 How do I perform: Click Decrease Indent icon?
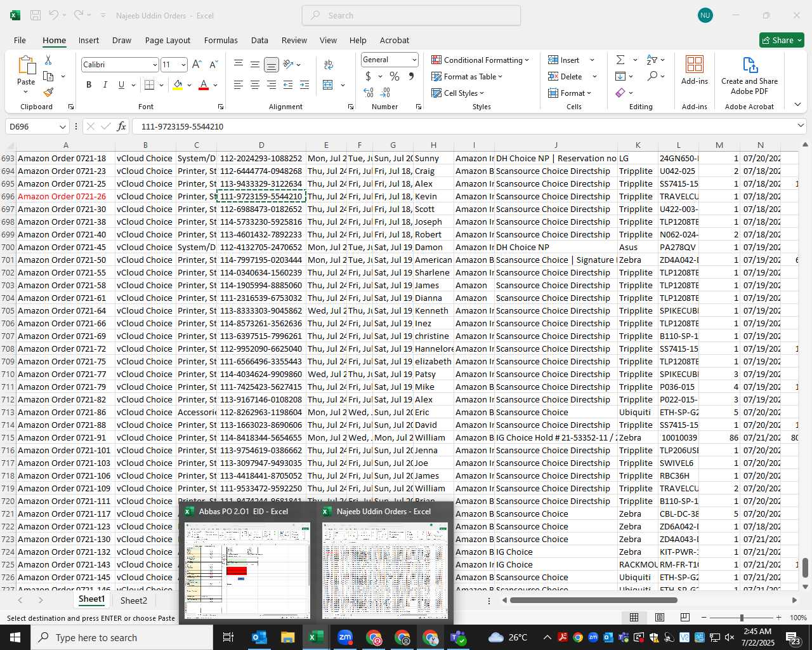[x=288, y=84]
